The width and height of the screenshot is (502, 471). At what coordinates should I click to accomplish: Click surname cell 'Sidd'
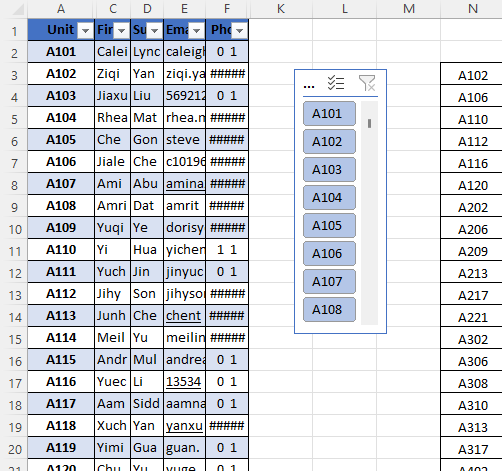[x=147, y=404]
